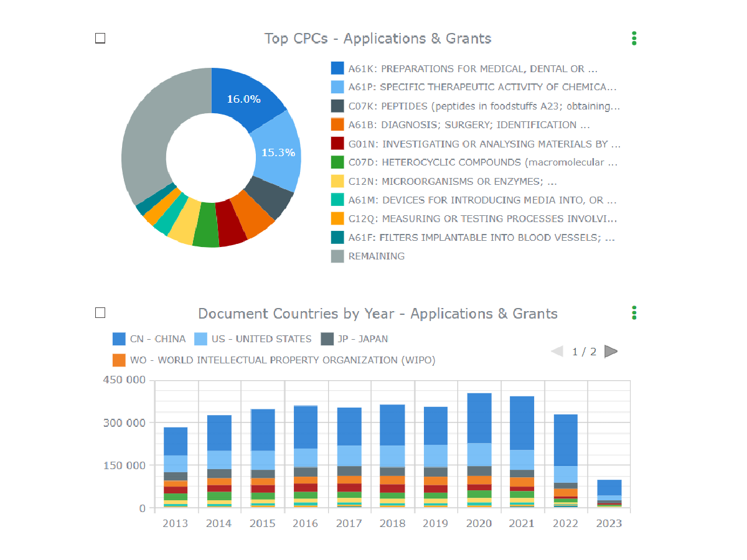747x560 pixels.
Task: Click the A61B orange legend swatch
Action: pos(337,124)
